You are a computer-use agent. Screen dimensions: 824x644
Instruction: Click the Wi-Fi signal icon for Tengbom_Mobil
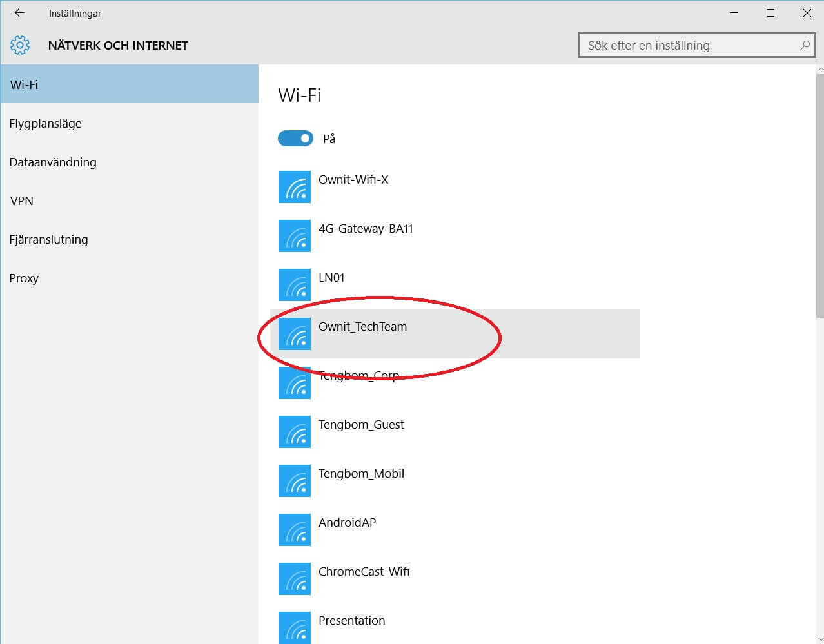[295, 481]
